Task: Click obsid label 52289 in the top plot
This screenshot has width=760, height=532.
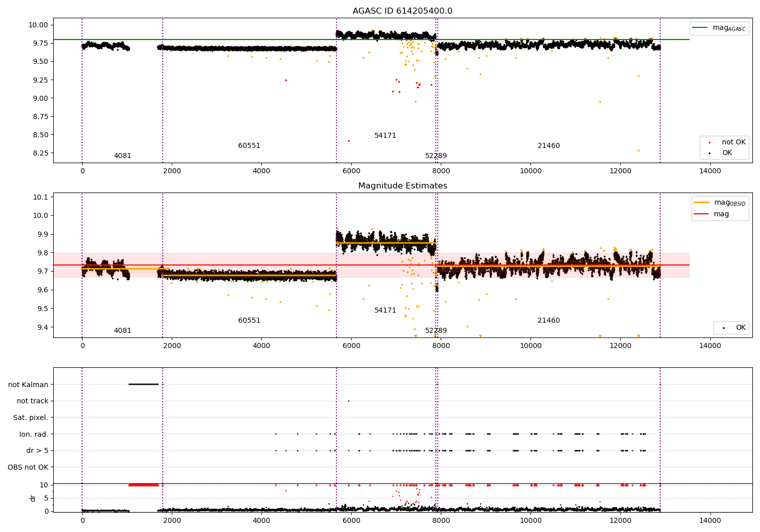Action: pyautogui.click(x=436, y=156)
